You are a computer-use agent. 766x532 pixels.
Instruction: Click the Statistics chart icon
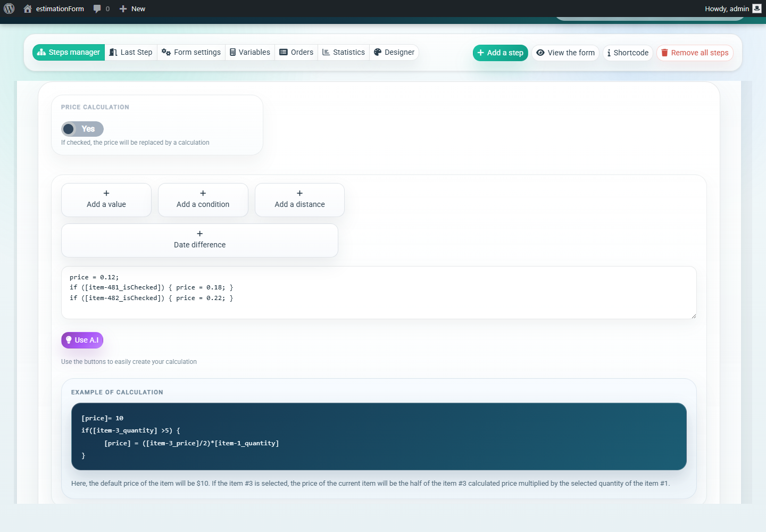point(326,52)
